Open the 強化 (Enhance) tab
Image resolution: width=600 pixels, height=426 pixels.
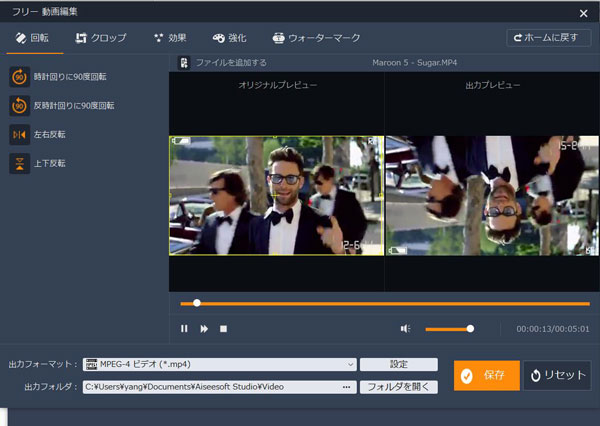230,38
